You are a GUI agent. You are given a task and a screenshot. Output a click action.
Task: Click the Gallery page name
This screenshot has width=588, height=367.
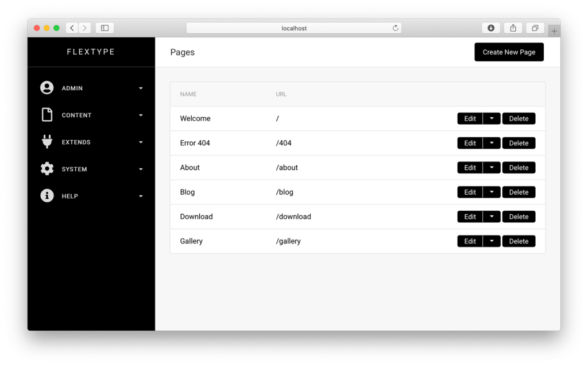pos(191,241)
